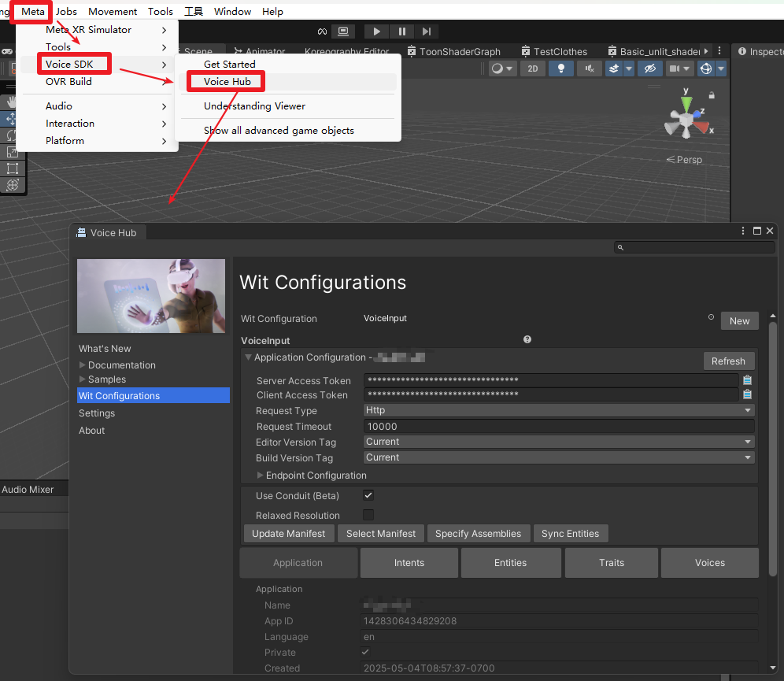This screenshot has width=784, height=681.
Task: Click the device simulator icon beside Meta logo
Action: pyautogui.click(x=343, y=31)
